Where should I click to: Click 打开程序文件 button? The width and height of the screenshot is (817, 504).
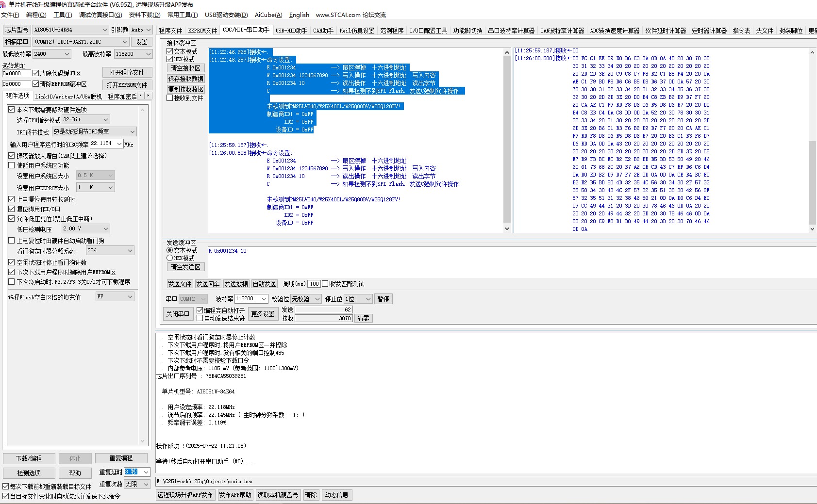(127, 72)
